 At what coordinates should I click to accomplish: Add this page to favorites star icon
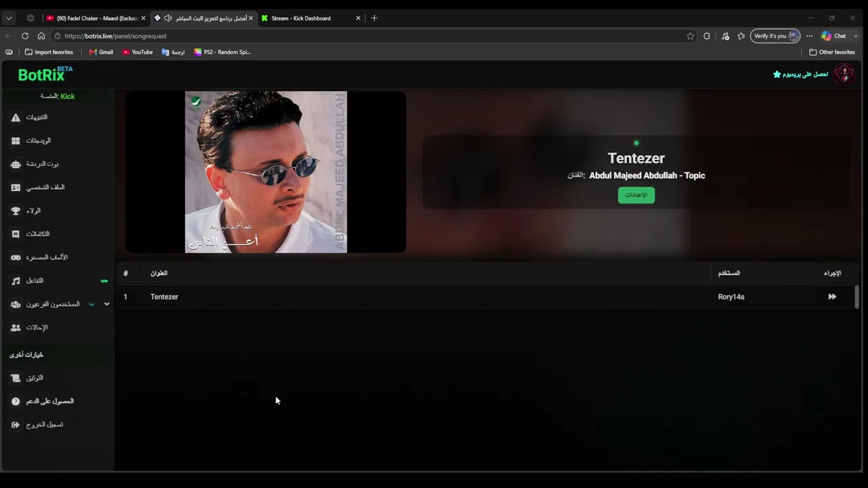tap(690, 36)
